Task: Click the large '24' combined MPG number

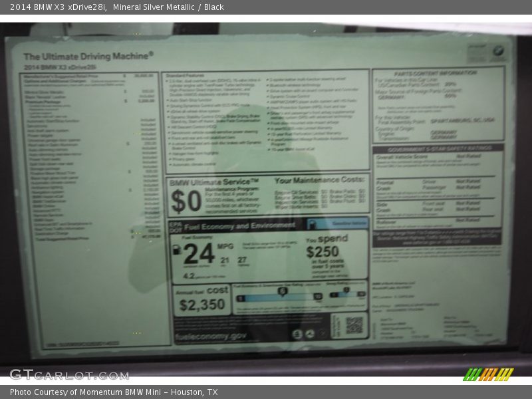Action: point(199,253)
